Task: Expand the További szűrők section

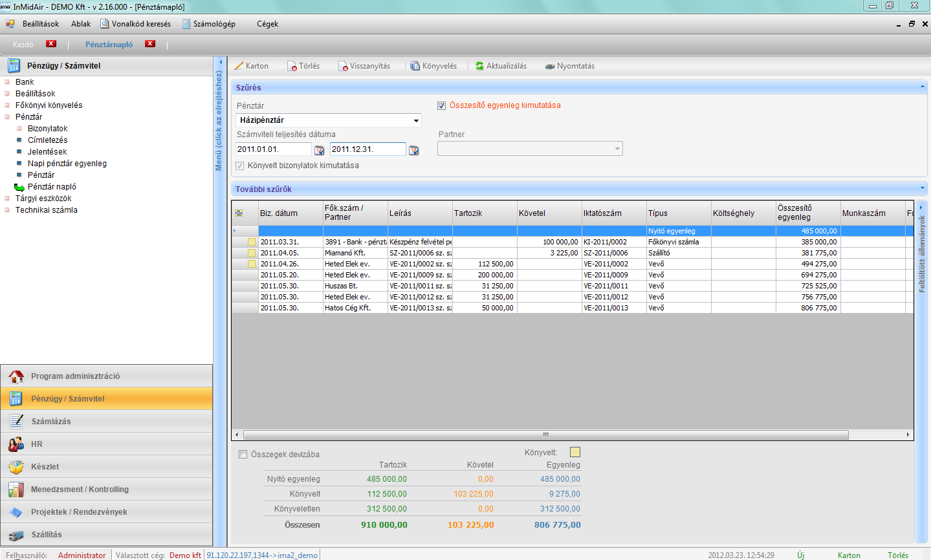Action: 922,188
